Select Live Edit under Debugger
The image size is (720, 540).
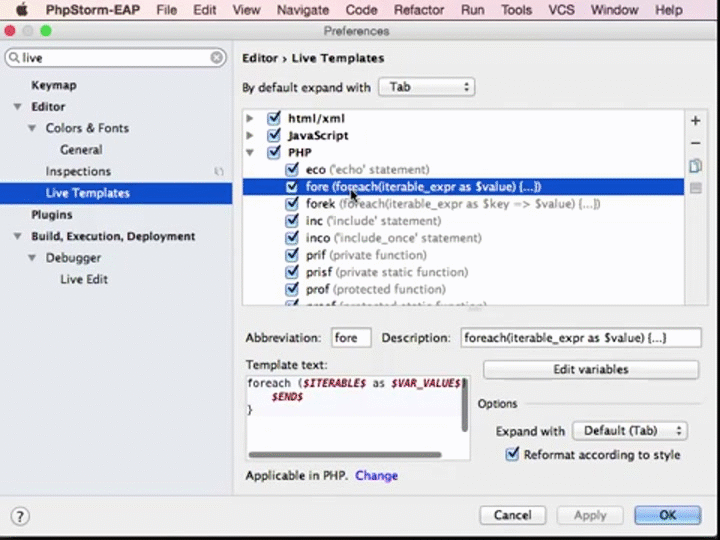(x=84, y=279)
